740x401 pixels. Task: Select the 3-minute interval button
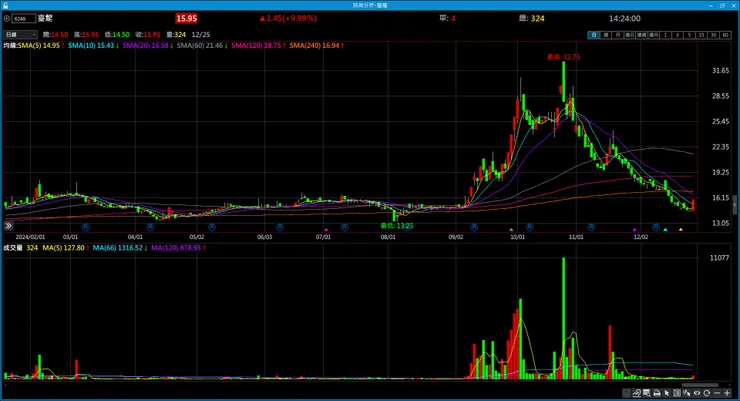pos(678,35)
